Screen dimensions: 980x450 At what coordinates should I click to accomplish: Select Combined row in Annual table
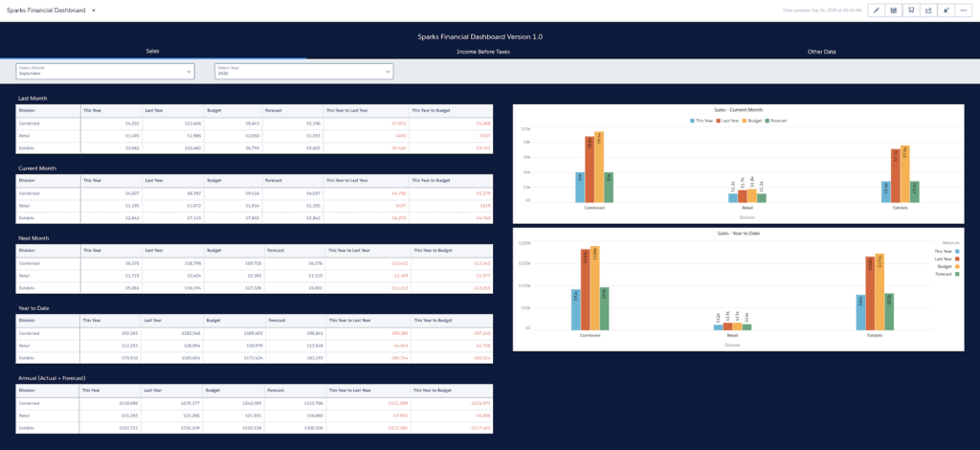(255, 404)
